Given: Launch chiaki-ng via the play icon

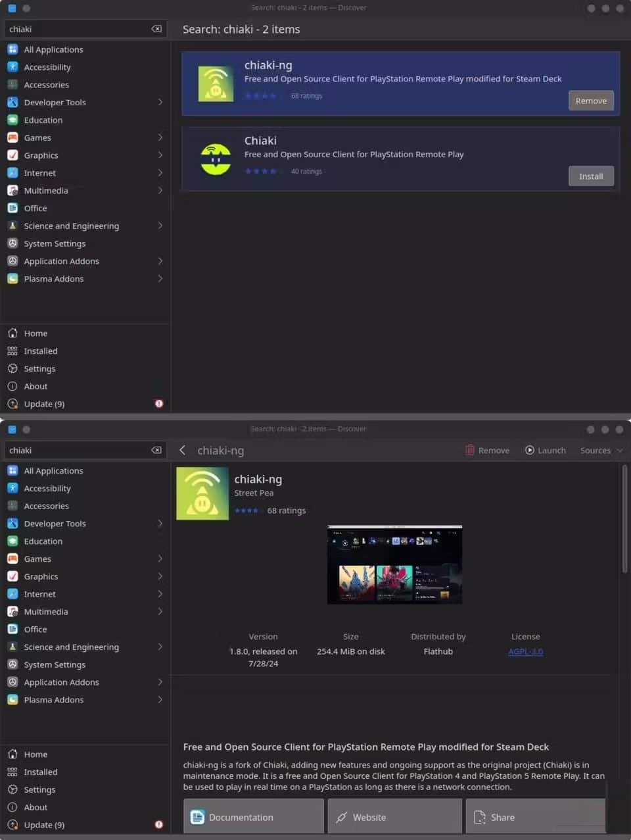Looking at the screenshot, I should 529,450.
